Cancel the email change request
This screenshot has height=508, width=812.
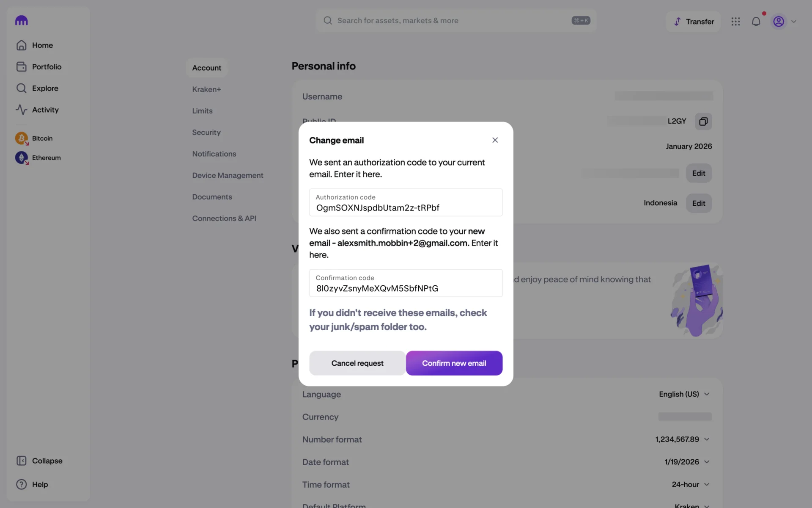coord(357,363)
